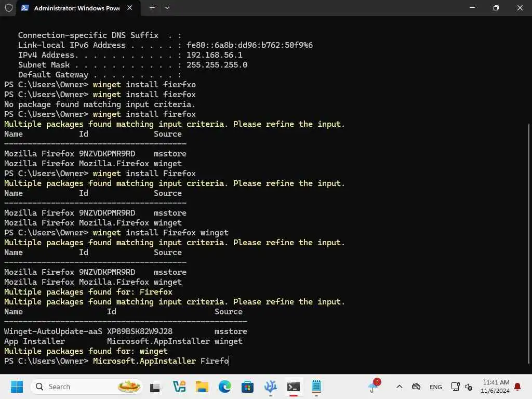Click the command 'winget install fierfxo'
The height and width of the screenshot is (399, 532).
tap(144, 85)
